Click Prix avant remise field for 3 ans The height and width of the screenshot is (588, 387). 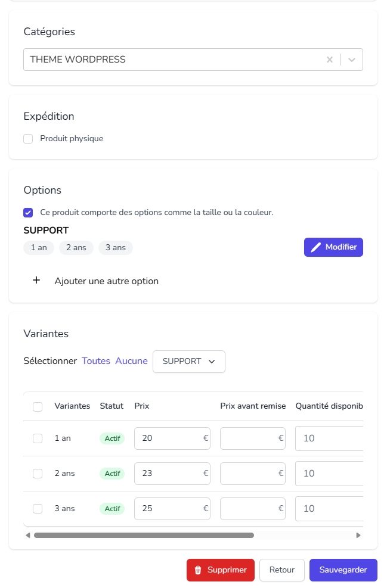[253, 509]
